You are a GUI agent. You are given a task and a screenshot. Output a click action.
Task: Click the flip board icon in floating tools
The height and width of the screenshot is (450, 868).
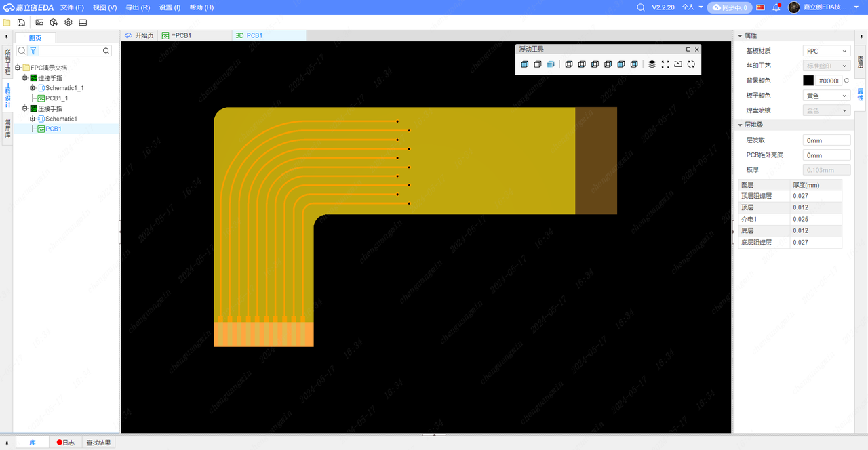tap(678, 64)
